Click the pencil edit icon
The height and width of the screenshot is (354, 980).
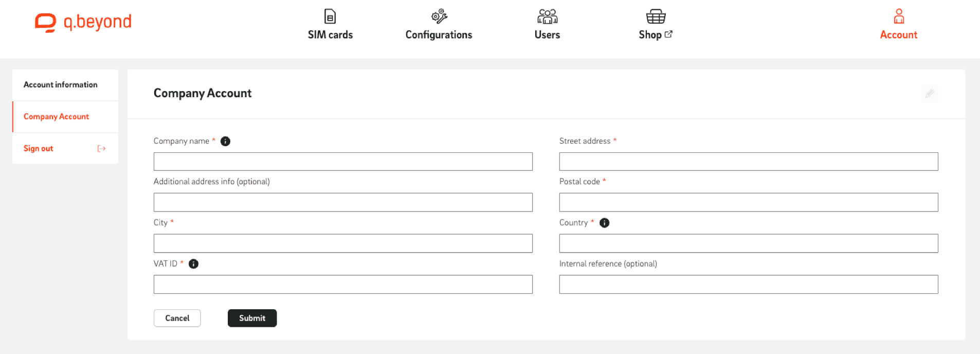pyautogui.click(x=930, y=94)
